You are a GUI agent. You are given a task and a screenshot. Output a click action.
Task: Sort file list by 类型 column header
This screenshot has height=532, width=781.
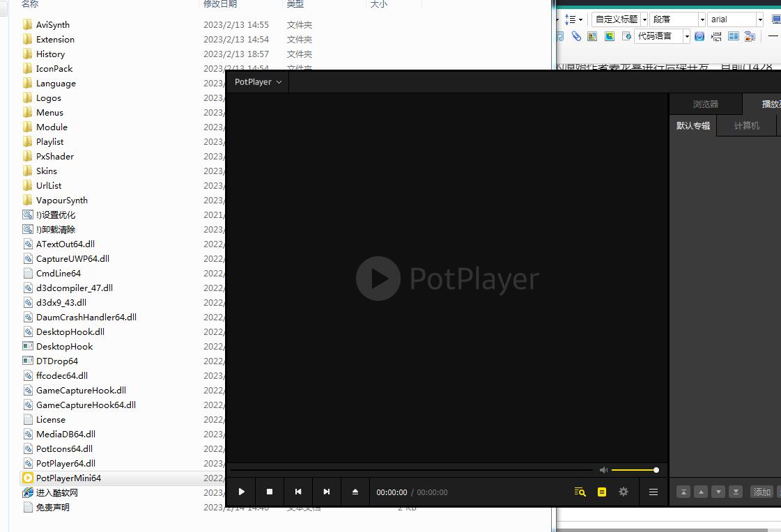[x=295, y=4]
